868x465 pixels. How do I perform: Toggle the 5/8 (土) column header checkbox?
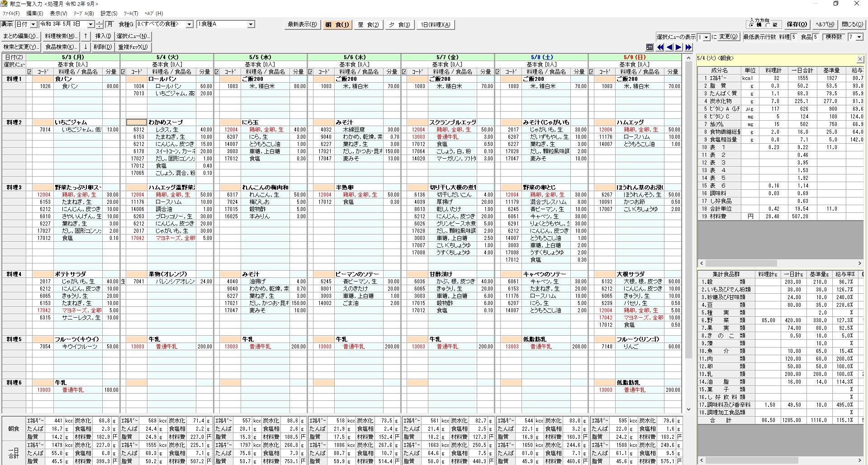point(498,72)
